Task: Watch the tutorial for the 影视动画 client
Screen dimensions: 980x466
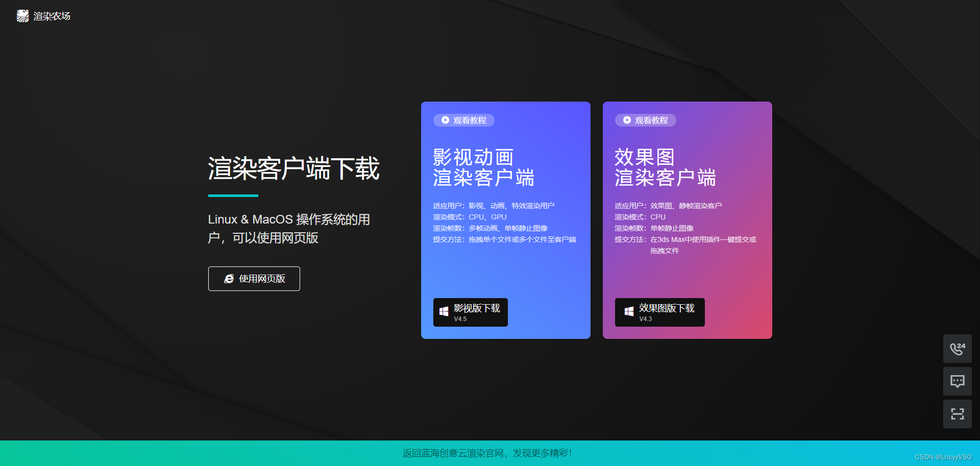Action: [464, 120]
